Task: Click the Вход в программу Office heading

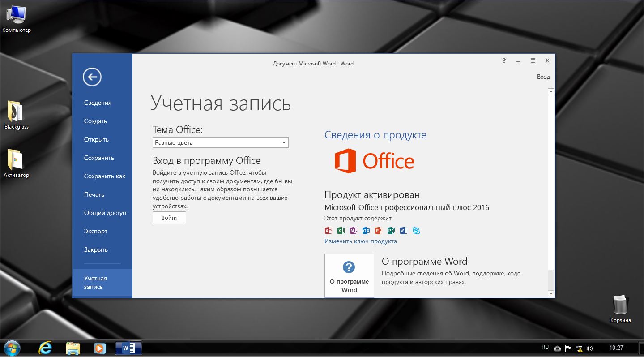Action: click(x=206, y=161)
